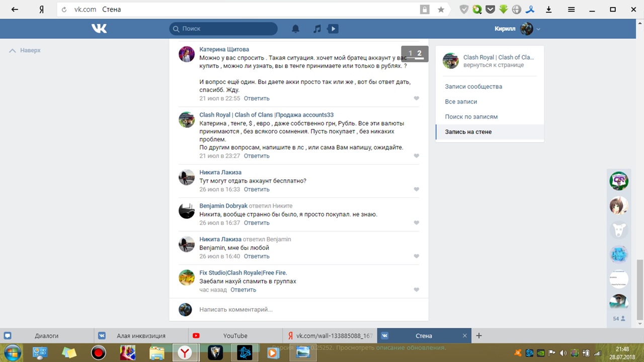Select Записи сообщества in the sidebar
644x362 pixels.
coord(473,86)
